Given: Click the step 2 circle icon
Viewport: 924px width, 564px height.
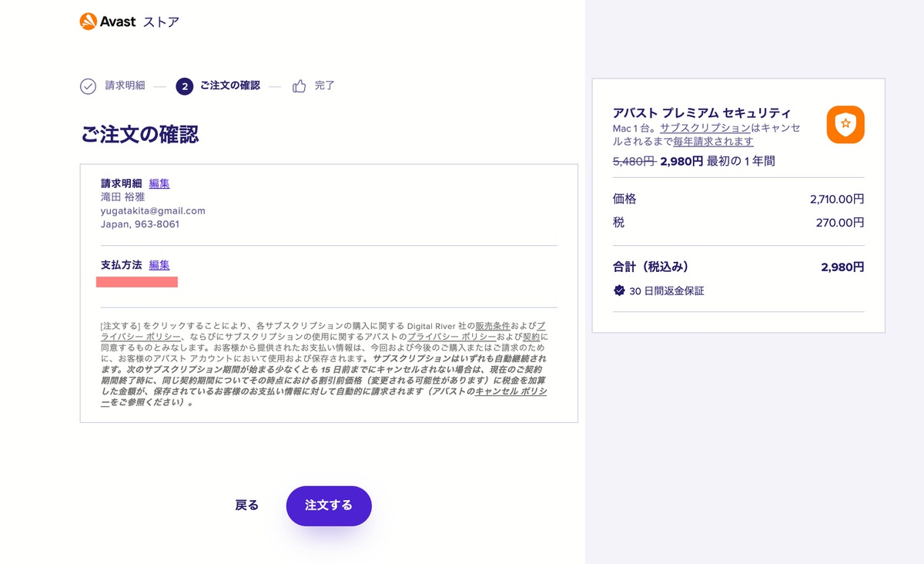Looking at the screenshot, I should click(x=184, y=86).
